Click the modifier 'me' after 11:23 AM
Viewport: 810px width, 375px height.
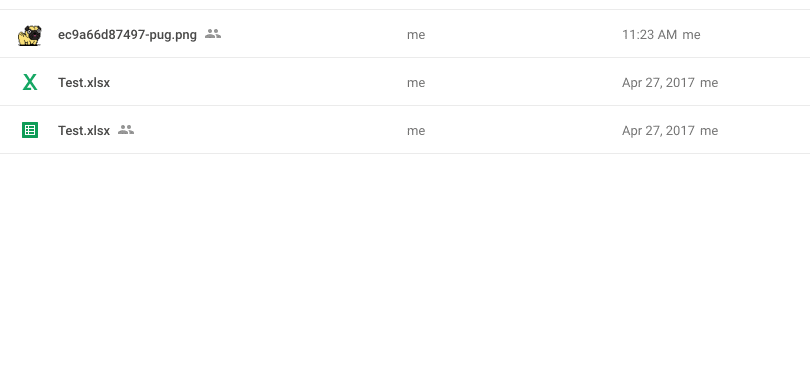691,35
